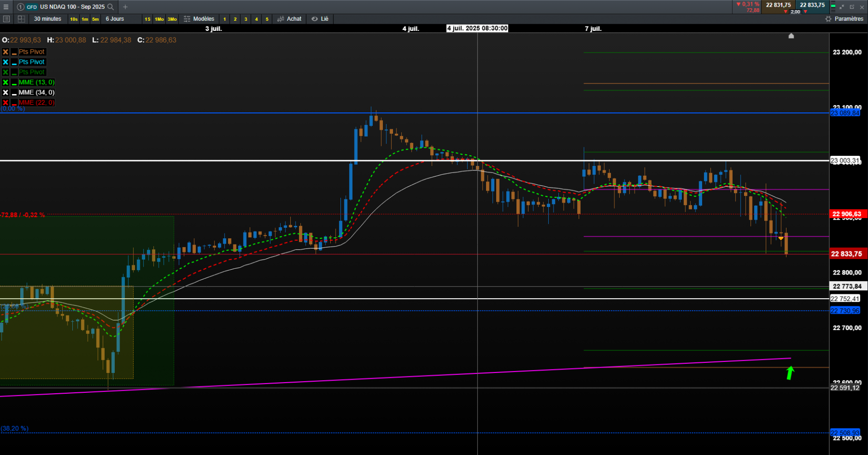Click the chart layout grid icon
Viewport: 868px width, 455px height.
[21, 19]
